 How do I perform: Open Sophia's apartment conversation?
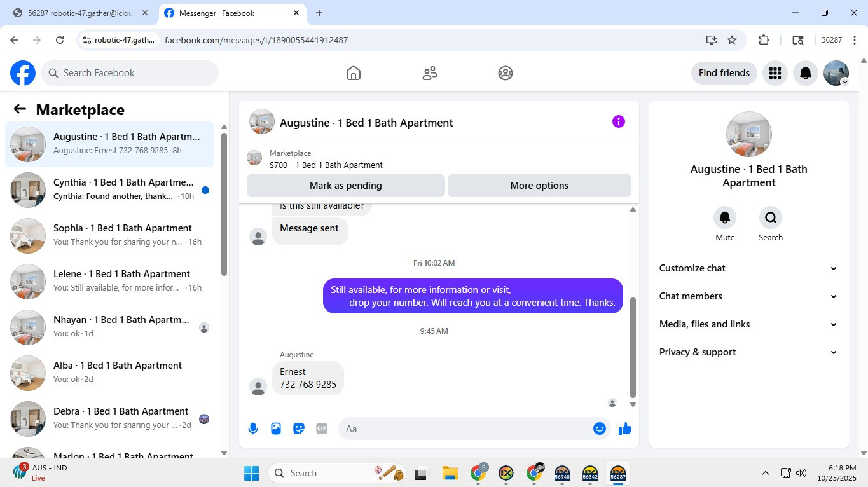[110, 236]
